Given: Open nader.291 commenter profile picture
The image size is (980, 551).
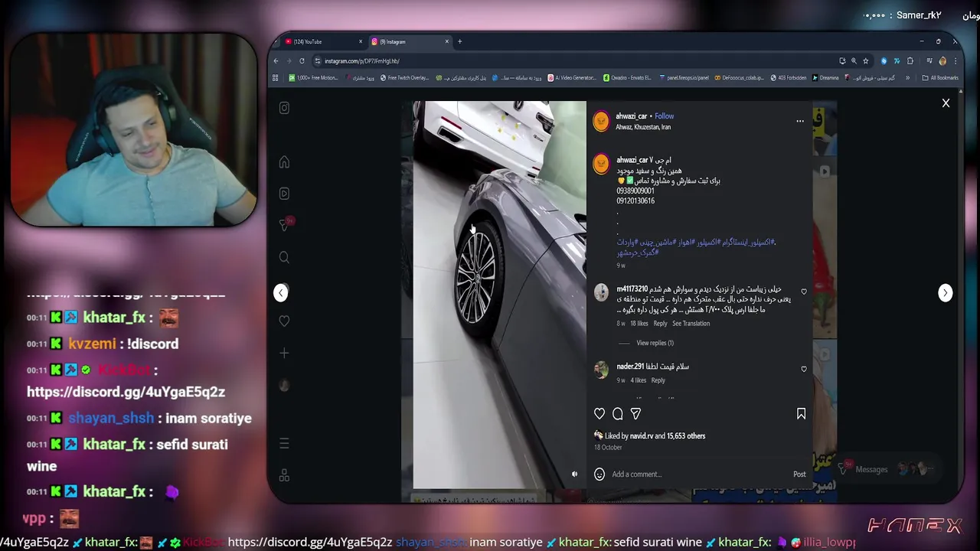Looking at the screenshot, I should click(x=601, y=370).
